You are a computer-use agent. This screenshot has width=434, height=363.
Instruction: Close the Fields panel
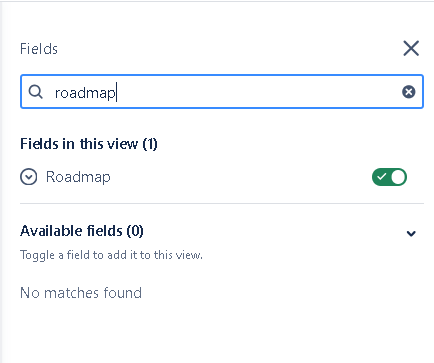[x=411, y=49]
